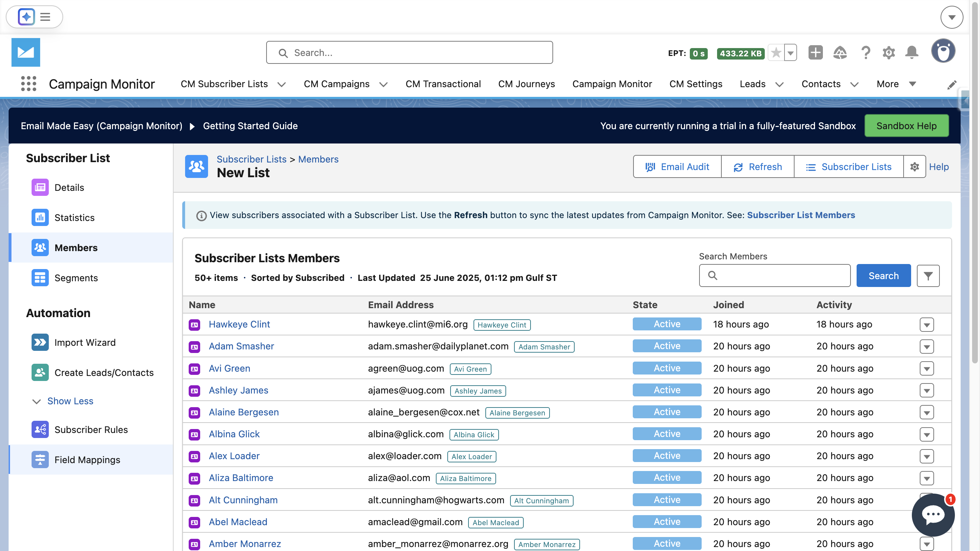
Task: Open the chat bubble widget
Action: pyautogui.click(x=933, y=515)
